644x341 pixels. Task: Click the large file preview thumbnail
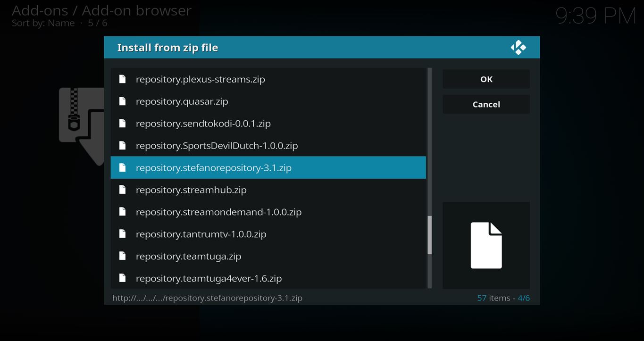coord(486,245)
